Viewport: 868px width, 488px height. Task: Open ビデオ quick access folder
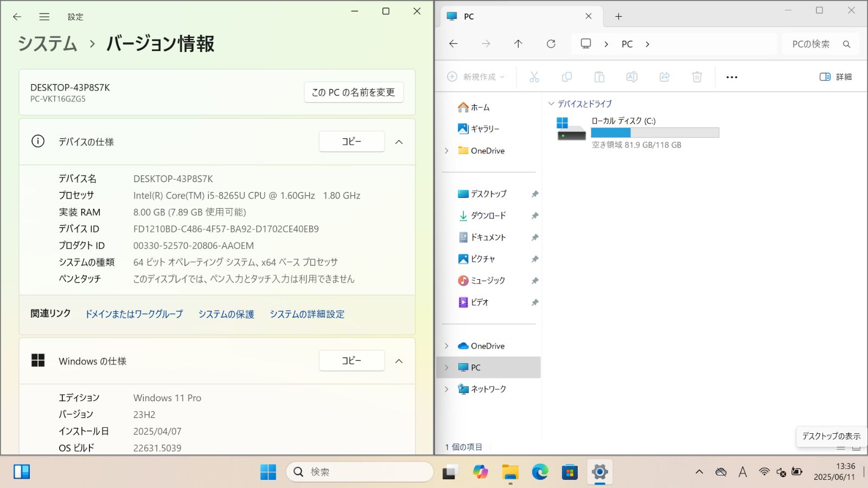coord(473,303)
